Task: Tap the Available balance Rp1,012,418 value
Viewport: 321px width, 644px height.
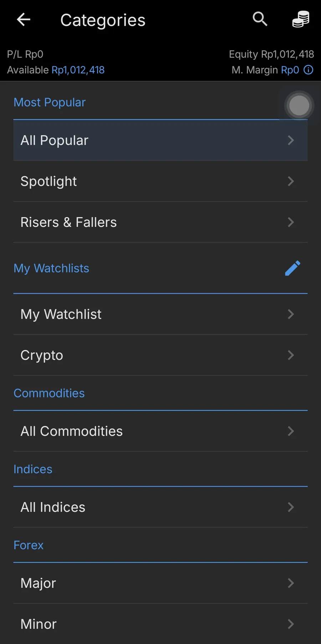Action: tap(78, 70)
